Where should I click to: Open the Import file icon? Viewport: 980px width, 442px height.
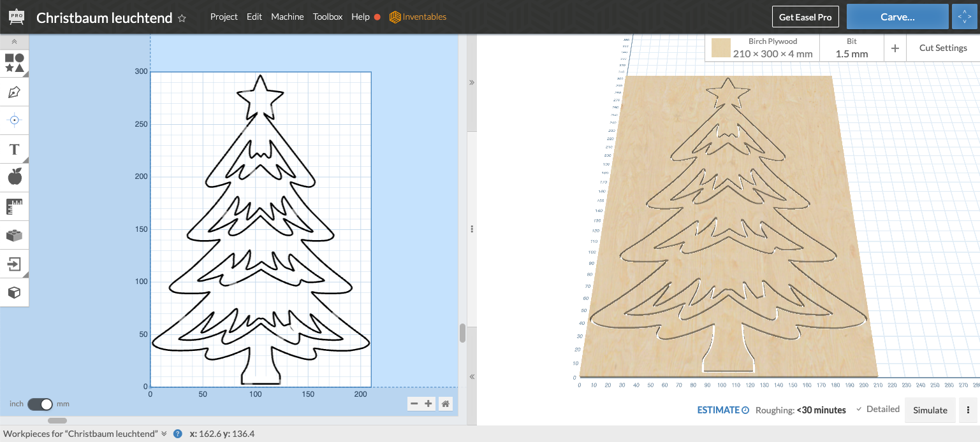14,264
